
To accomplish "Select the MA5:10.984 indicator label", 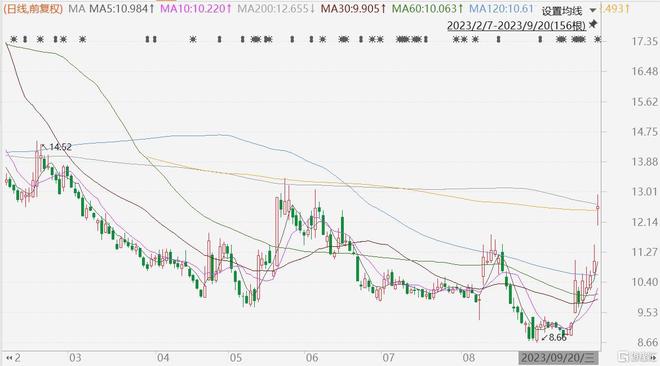I will pyautogui.click(x=121, y=8).
